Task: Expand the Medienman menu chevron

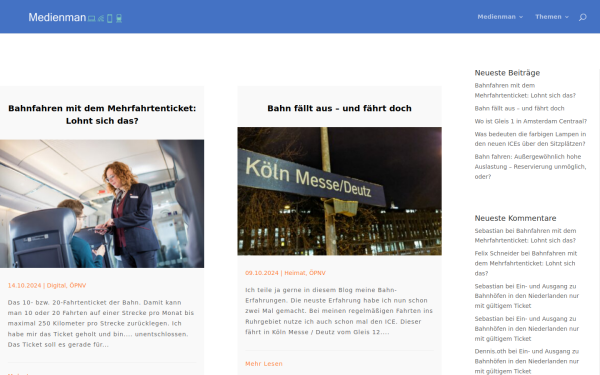Action: [521, 17]
